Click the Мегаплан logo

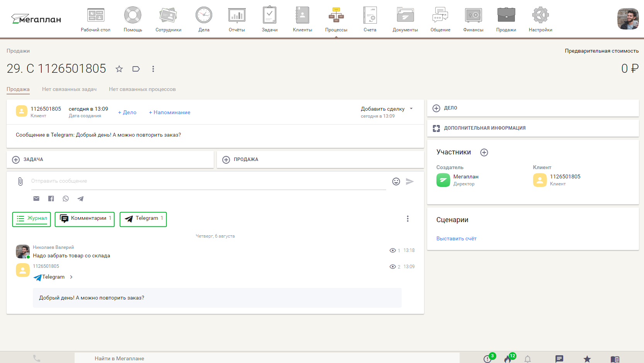[36, 19]
